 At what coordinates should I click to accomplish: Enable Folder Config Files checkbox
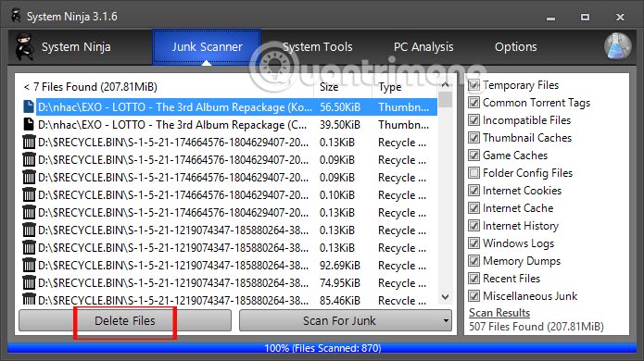pyautogui.click(x=474, y=173)
